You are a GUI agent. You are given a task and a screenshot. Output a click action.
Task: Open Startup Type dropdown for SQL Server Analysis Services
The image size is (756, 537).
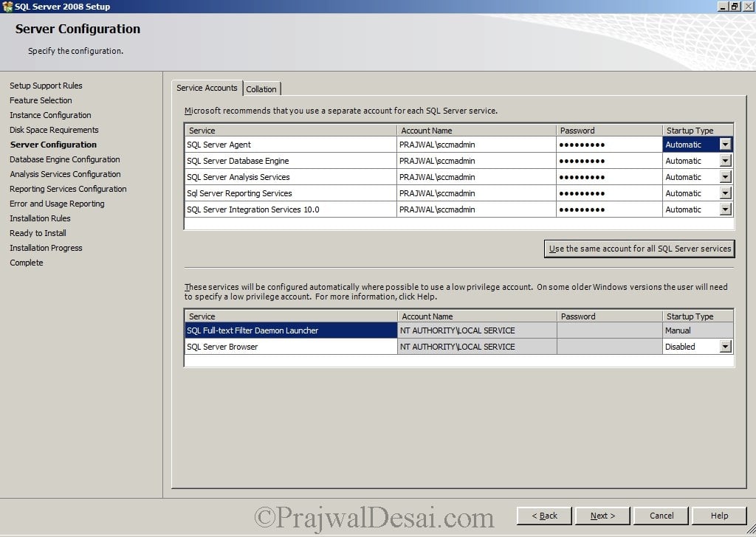coord(725,177)
